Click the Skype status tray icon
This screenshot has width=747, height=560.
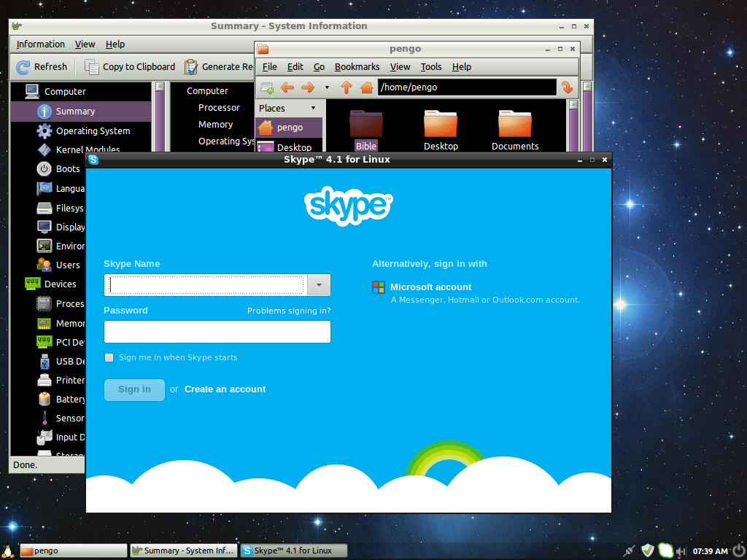point(665,551)
